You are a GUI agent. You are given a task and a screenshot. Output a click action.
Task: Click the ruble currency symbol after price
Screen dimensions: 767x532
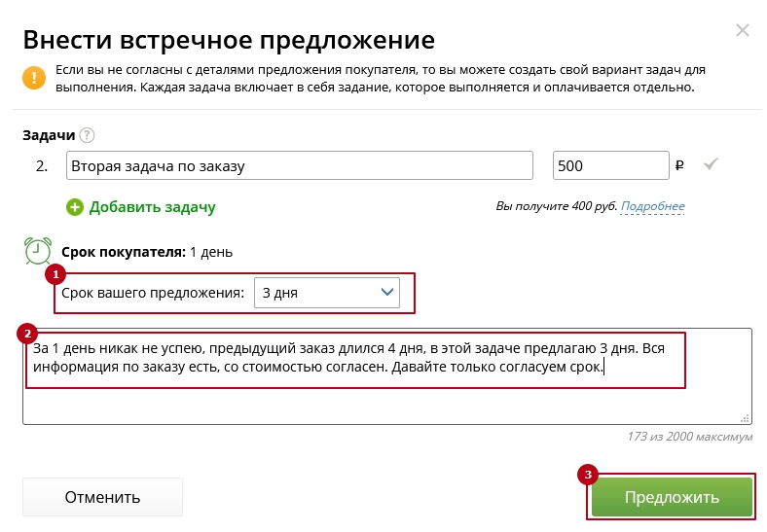coord(679,165)
